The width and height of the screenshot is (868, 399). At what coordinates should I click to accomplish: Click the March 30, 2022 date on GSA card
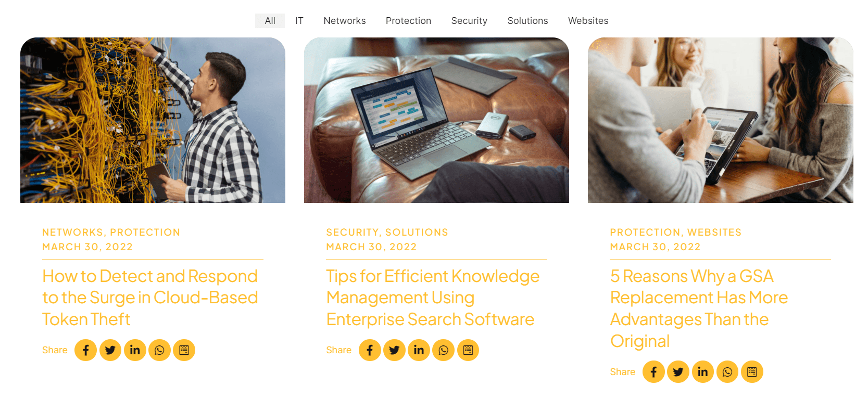(655, 247)
